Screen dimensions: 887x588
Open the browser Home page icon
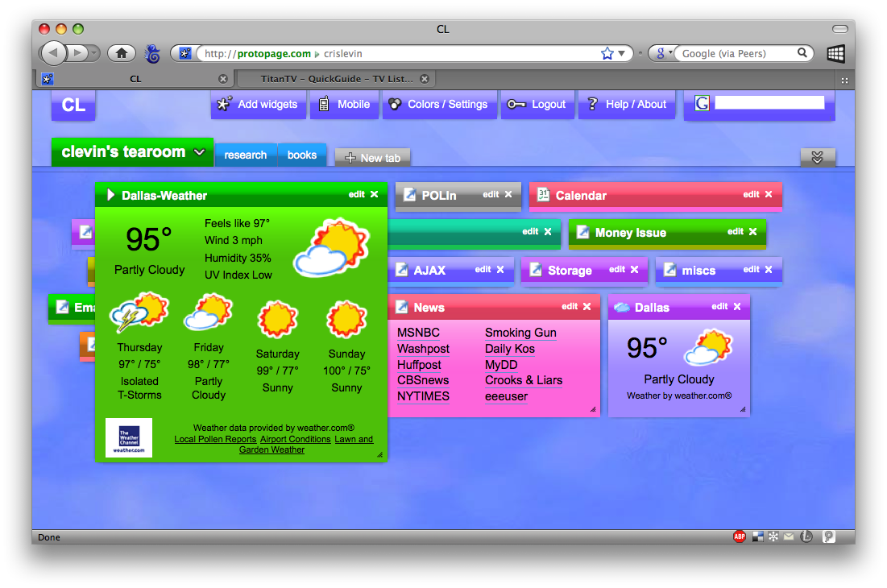[x=121, y=54]
